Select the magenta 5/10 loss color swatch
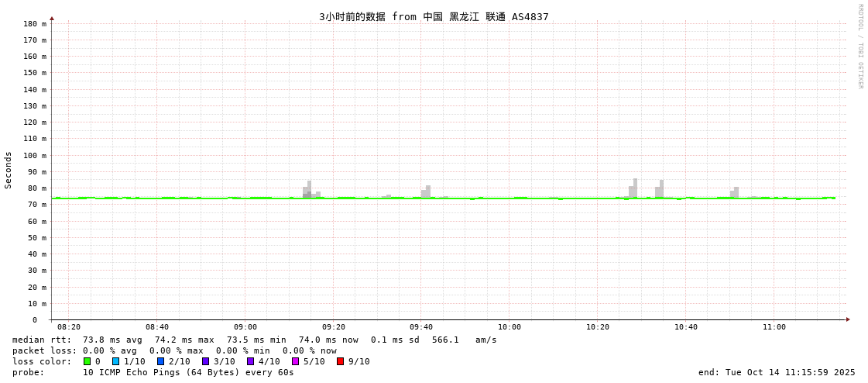Viewport: 868px width, 383px height. 295,361
